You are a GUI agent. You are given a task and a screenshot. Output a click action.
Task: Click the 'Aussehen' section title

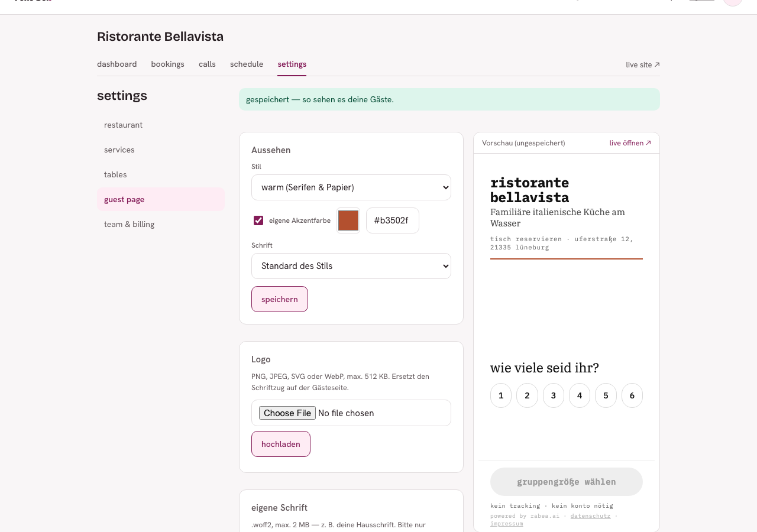(271, 150)
